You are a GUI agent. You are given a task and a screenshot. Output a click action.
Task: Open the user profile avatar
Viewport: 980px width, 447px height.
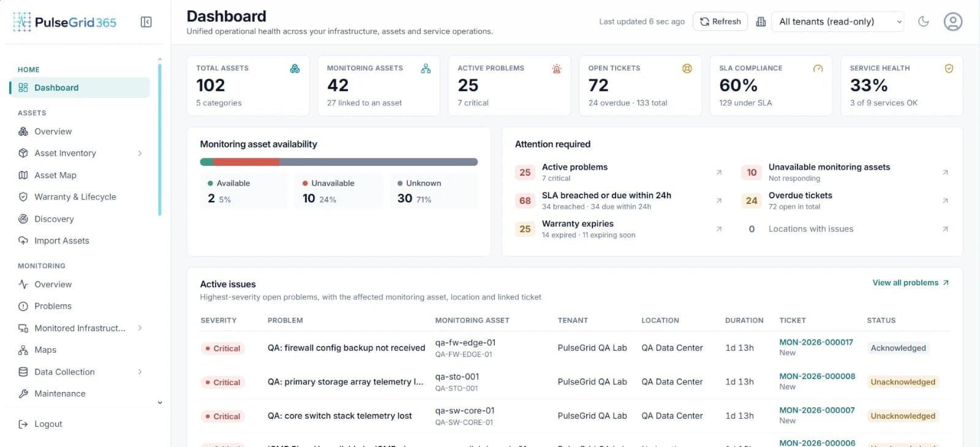tap(952, 21)
